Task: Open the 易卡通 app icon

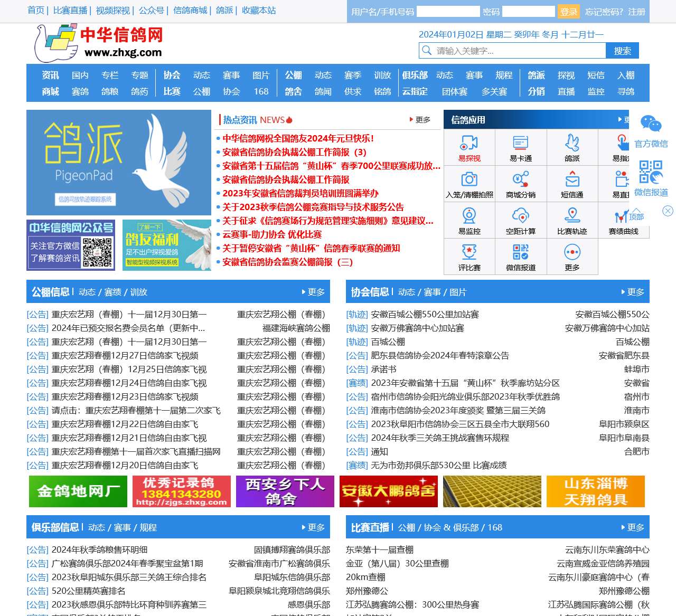Action: tap(521, 147)
